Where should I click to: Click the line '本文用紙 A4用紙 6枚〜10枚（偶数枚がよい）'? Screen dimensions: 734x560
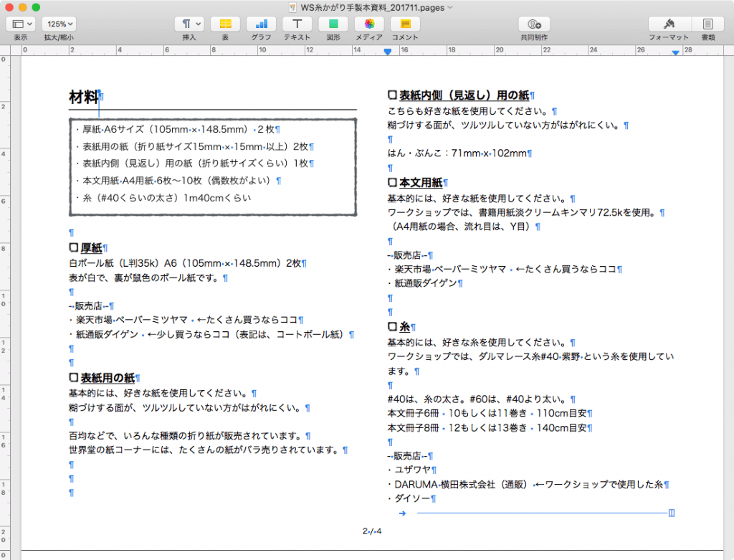click(x=178, y=181)
